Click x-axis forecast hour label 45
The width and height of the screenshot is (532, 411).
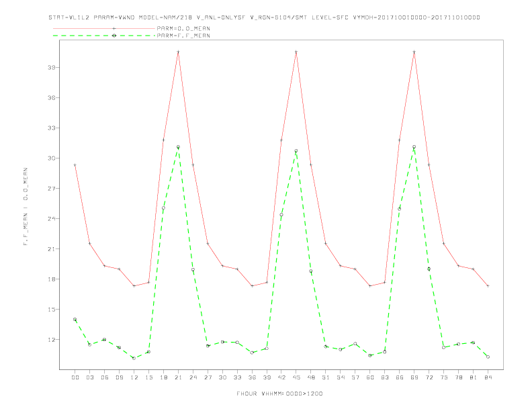(x=296, y=377)
